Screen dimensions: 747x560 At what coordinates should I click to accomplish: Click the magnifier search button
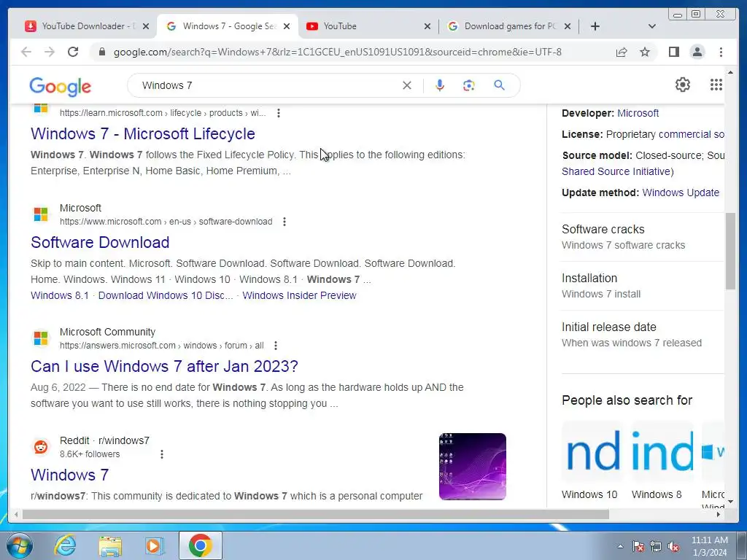tap(499, 85)
